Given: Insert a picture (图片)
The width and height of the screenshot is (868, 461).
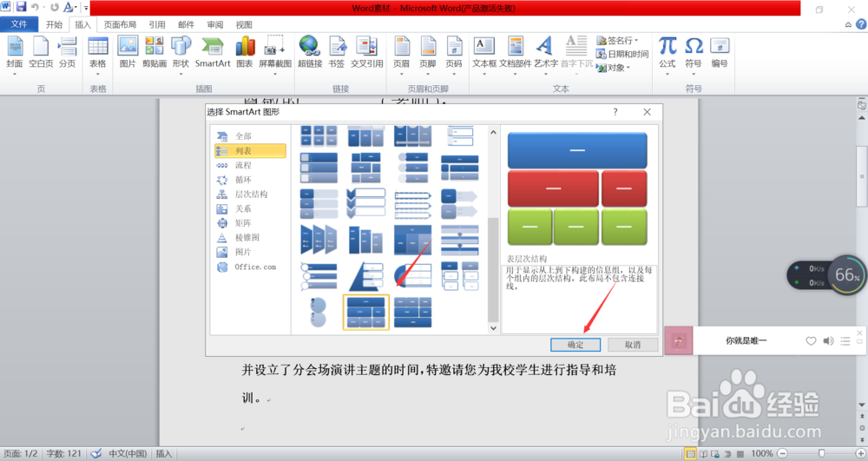Looking at the screenshot, I should point(128,53).
